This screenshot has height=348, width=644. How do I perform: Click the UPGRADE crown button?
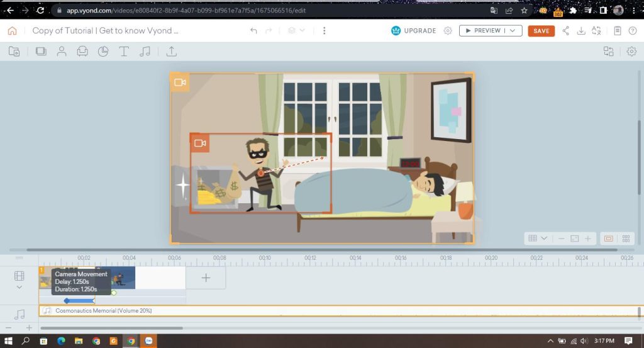coord(414,30)
